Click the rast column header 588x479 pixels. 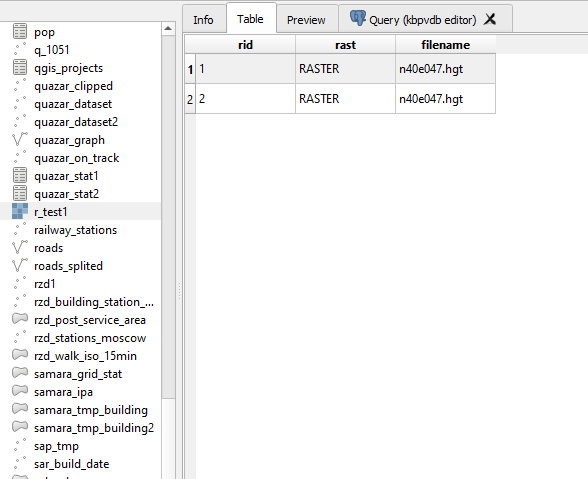pyautogui.click(x=345, y=45)
